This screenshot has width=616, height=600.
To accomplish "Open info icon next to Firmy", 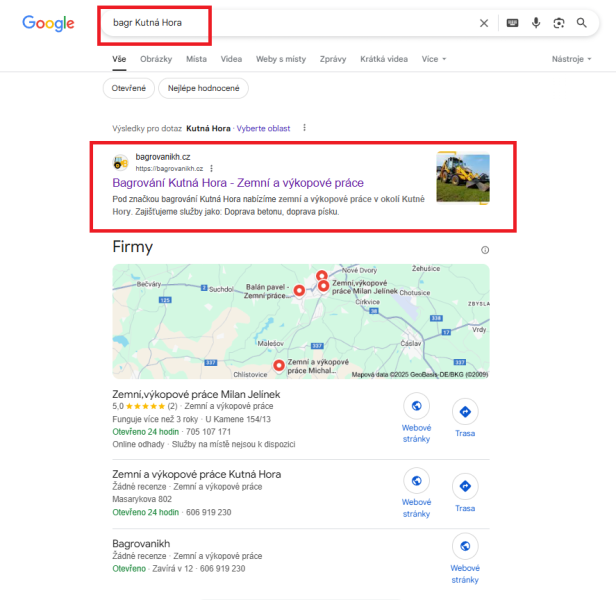I will pyautogui.click(x=485, y=250).
